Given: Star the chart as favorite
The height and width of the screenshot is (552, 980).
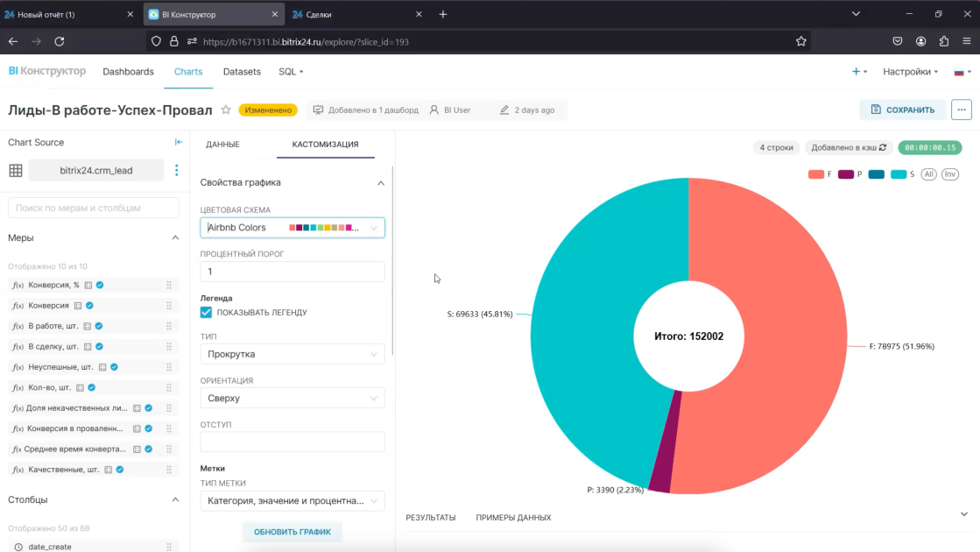Looking at the screenshot, I should [226, 110].
